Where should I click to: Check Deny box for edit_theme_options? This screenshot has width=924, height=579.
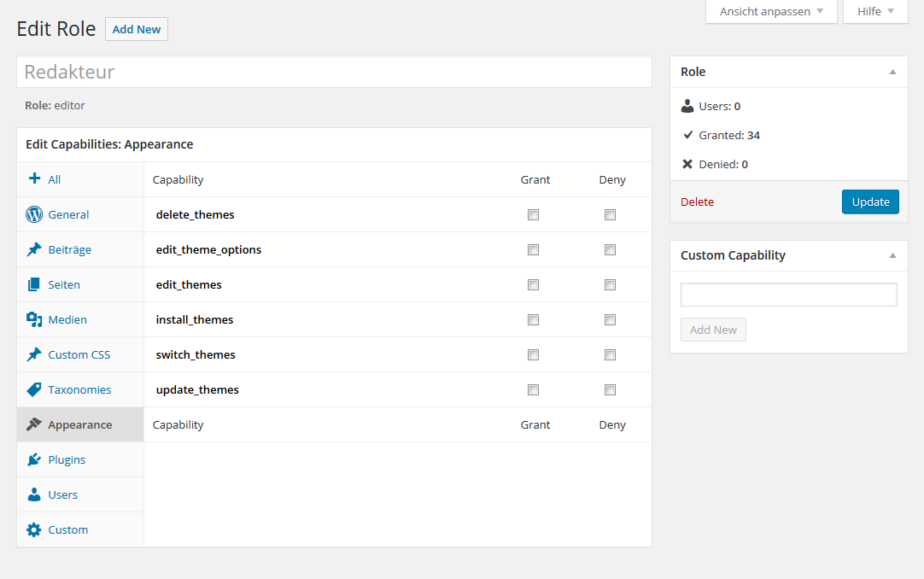[x=610, y=249]
